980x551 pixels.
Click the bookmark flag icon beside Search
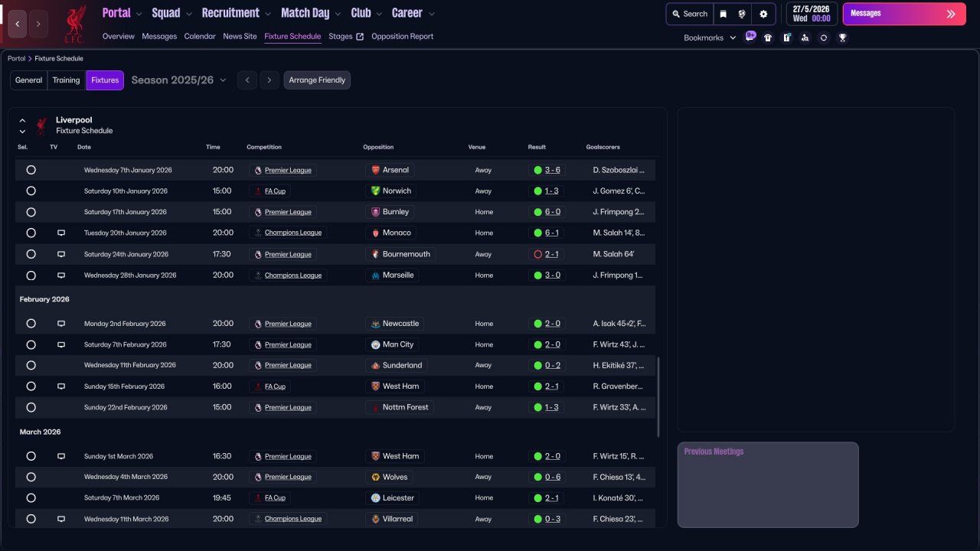point(724,14)
